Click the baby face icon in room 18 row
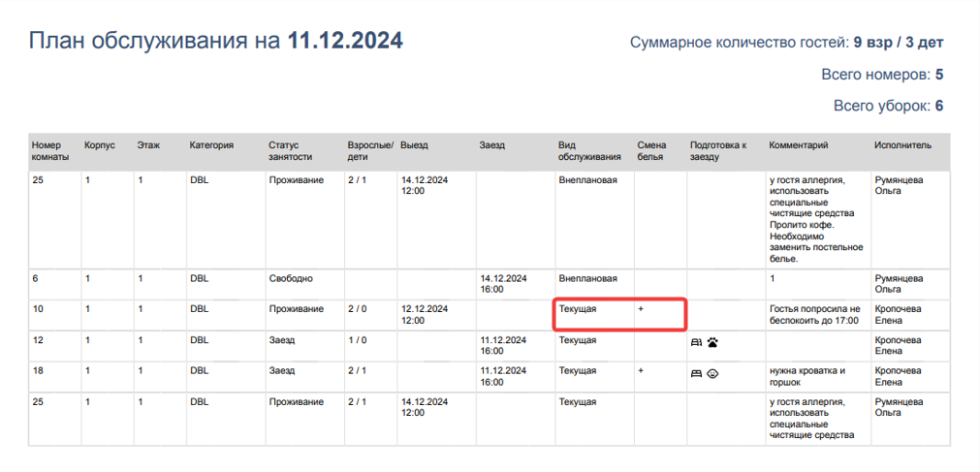The image size is (980, 472). tap(712, 373)
